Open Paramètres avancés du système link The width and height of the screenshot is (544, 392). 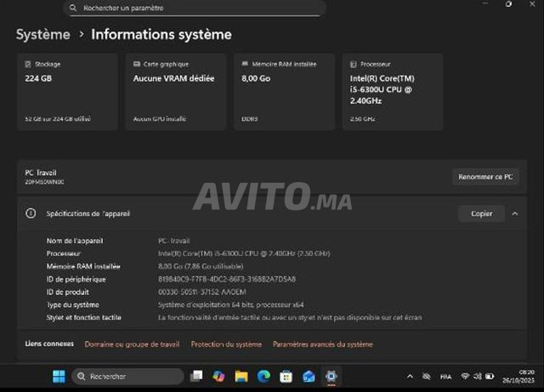coord(322,344)
